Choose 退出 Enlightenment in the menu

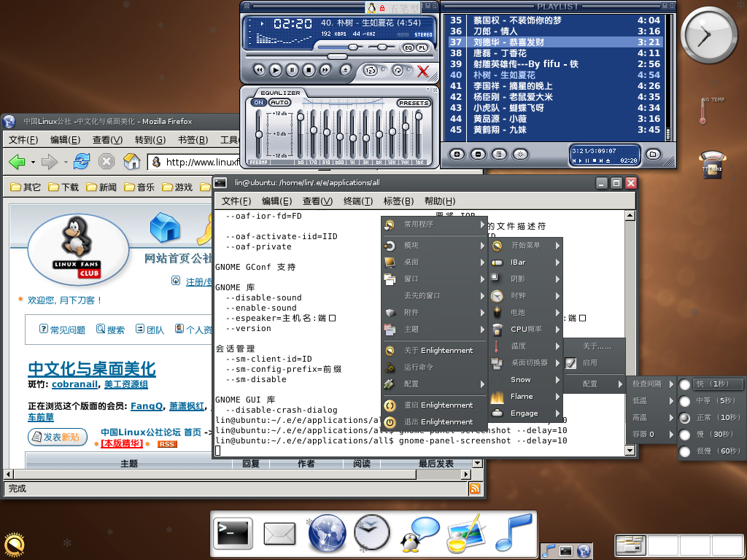tap(435, 422)
